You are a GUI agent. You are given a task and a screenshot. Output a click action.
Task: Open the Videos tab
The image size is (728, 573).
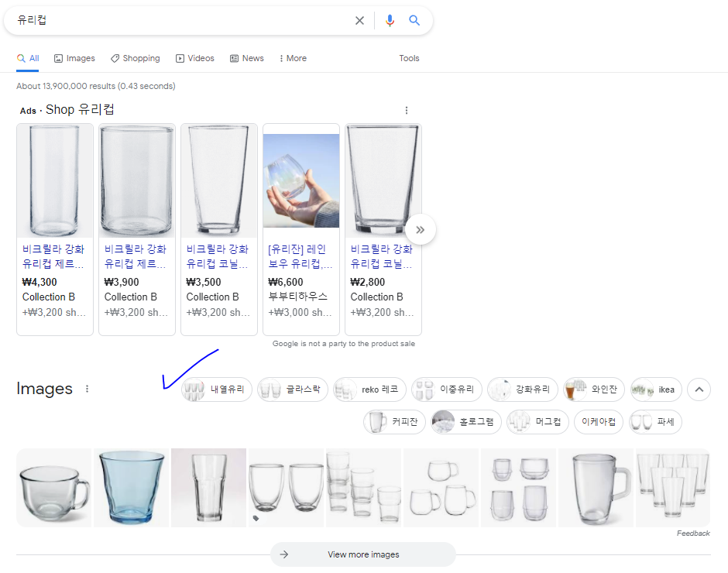[195, 58]
